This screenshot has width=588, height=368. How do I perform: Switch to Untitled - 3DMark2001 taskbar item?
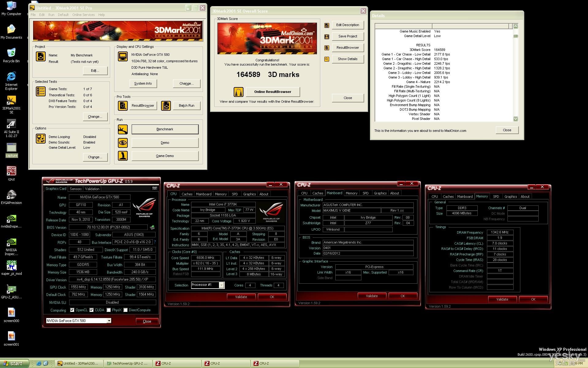coord(79,363)
